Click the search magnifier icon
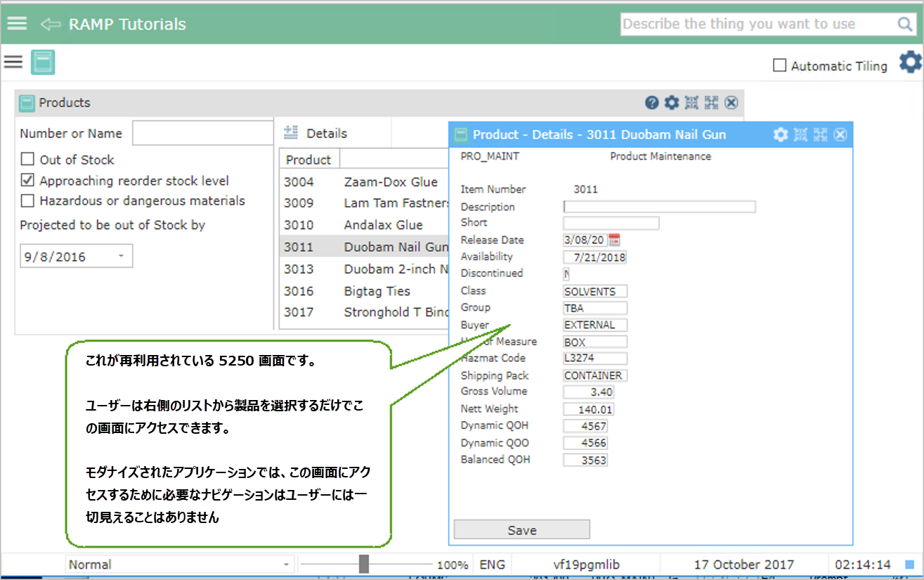The height and width of the screenshot is (580, 924). point(905,24)
